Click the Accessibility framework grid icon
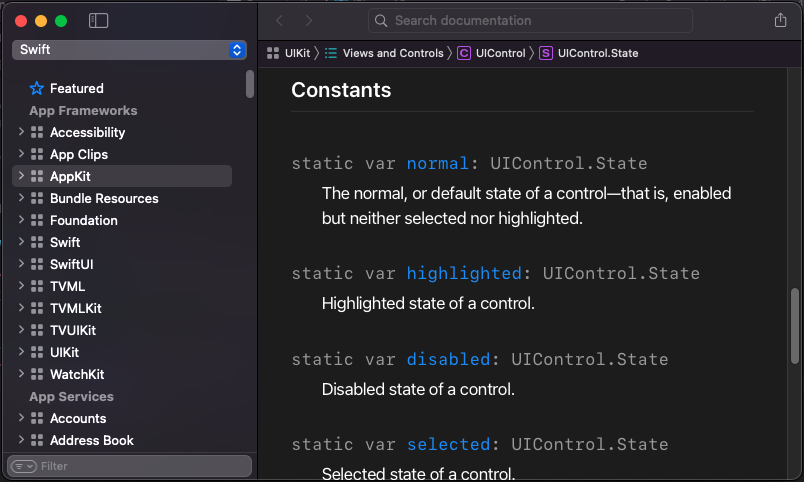 [x=37, y=132]
